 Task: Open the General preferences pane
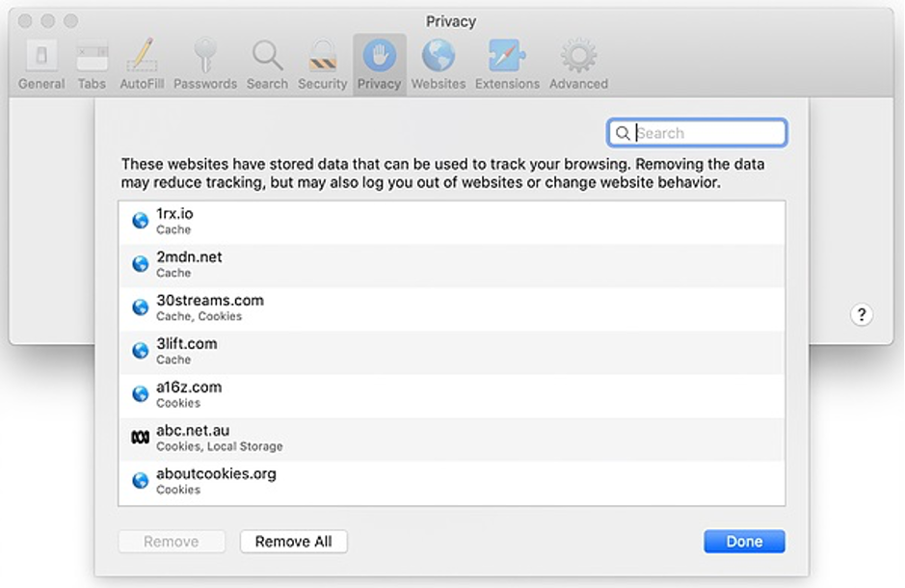(41, 65)
